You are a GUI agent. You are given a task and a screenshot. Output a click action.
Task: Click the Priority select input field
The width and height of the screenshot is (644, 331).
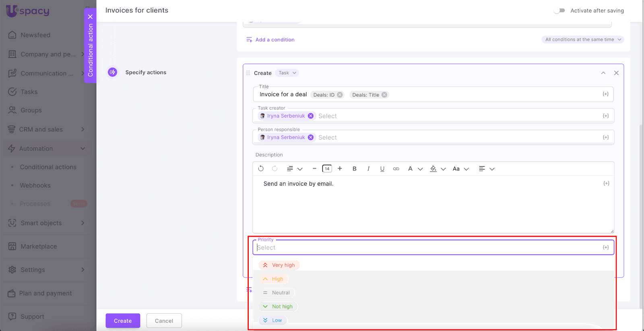pos(427,248)
